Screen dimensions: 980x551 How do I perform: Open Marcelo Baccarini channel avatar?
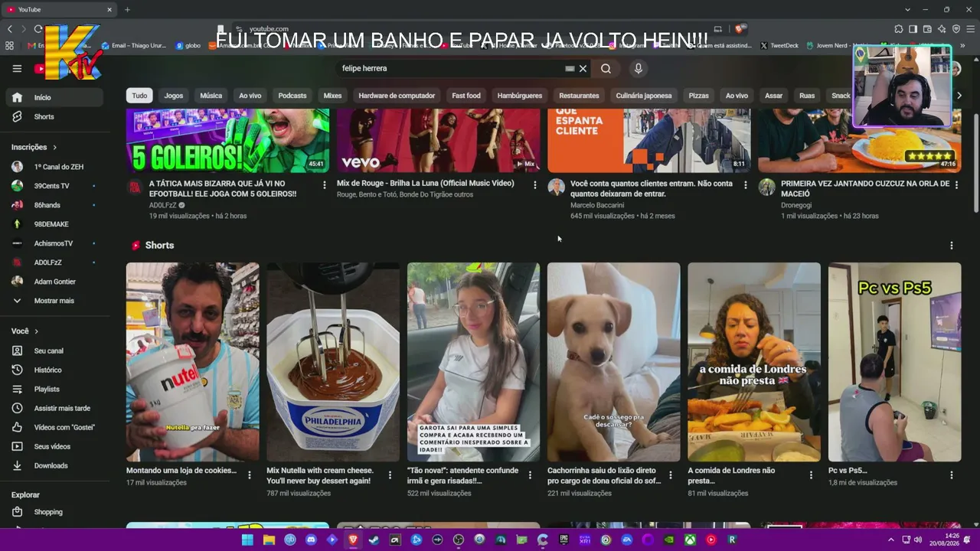(x=557, y=187)
